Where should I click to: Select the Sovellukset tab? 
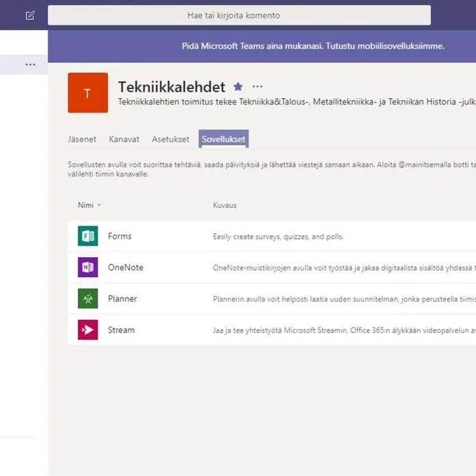point(223,139)
